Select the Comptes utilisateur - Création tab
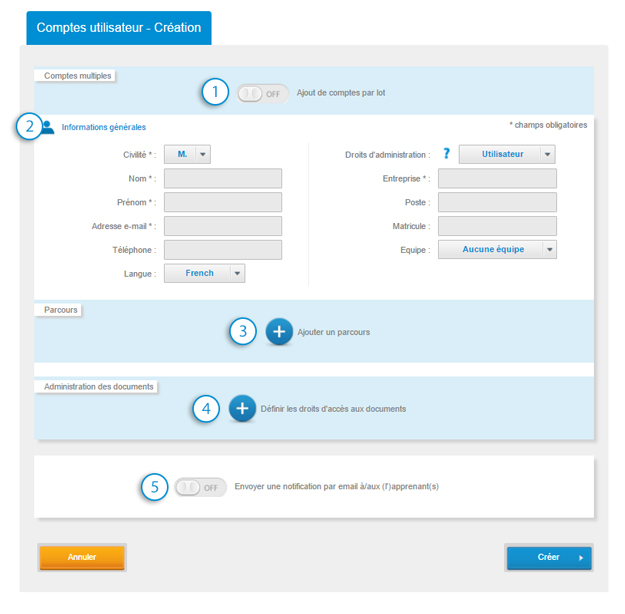The width and height of the screenshot is (625, 614). (x=119, y=28)
